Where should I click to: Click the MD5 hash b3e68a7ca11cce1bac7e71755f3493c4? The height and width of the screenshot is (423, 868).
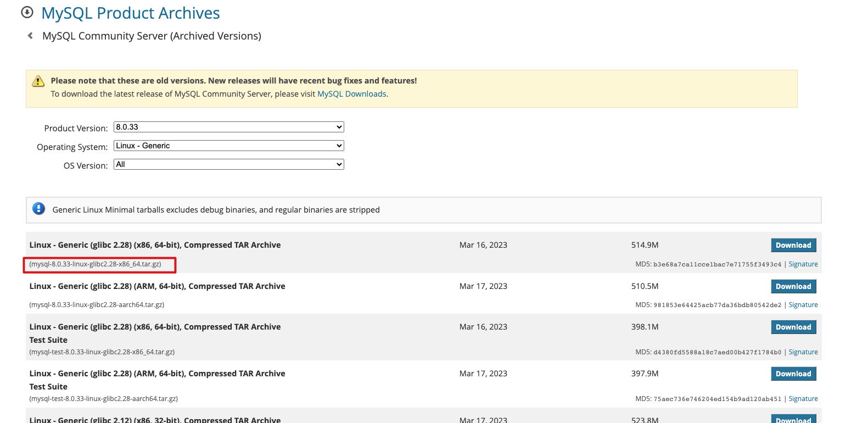[717, 265]
